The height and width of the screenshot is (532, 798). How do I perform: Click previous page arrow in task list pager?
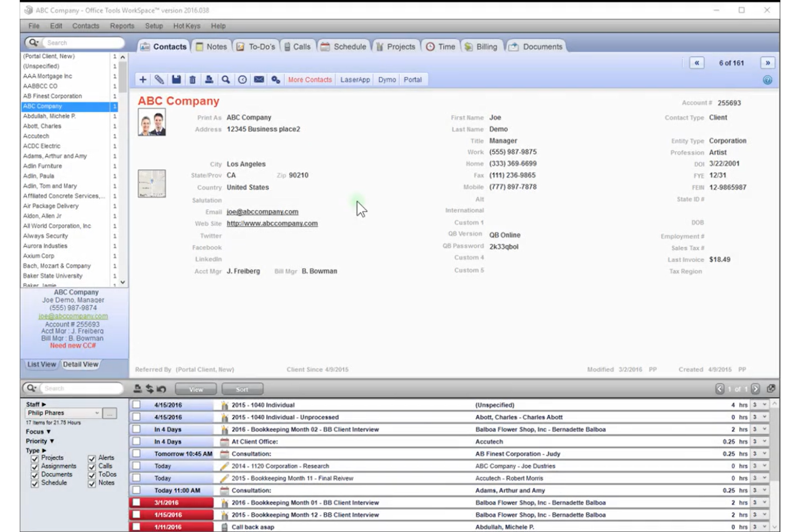pyautogui.click(x=720, y=389)
